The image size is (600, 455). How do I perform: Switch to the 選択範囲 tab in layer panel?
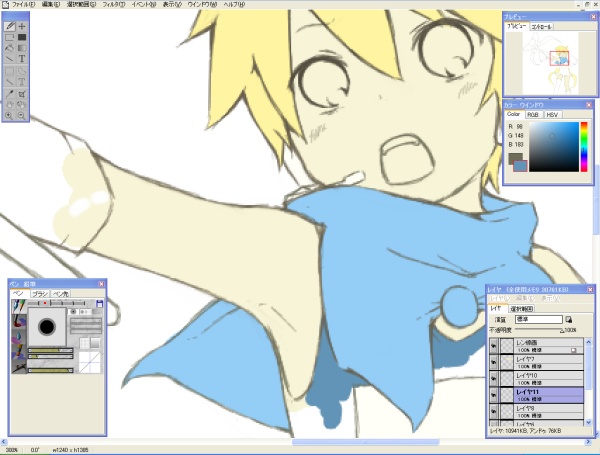click(521, 308)
